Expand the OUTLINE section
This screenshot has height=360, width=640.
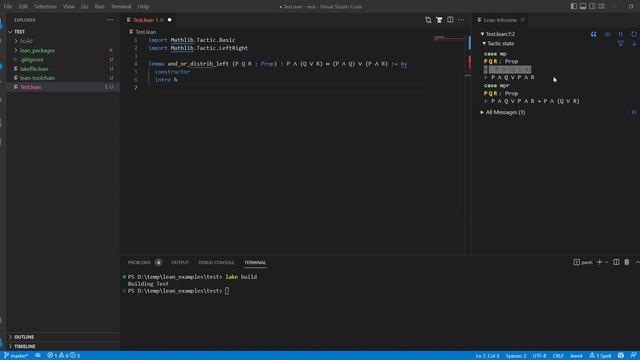[24, 337]
